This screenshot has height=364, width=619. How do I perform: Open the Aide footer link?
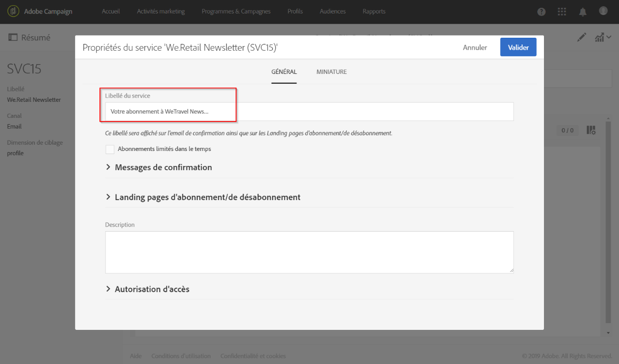coord(136,356)
